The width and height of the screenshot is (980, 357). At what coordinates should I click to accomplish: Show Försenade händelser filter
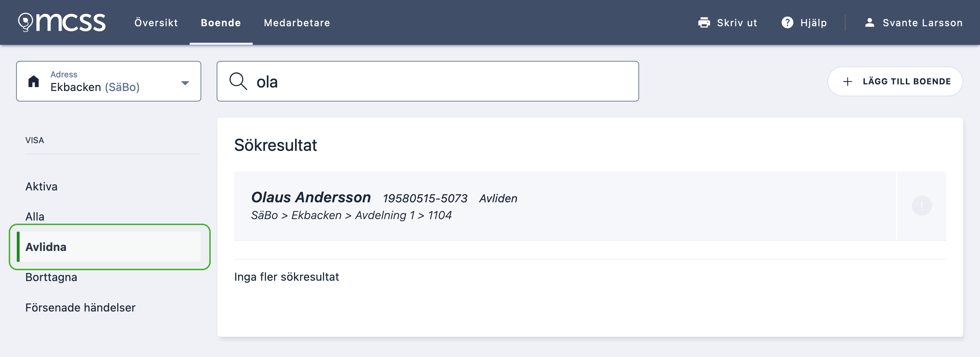click(80, 308)
